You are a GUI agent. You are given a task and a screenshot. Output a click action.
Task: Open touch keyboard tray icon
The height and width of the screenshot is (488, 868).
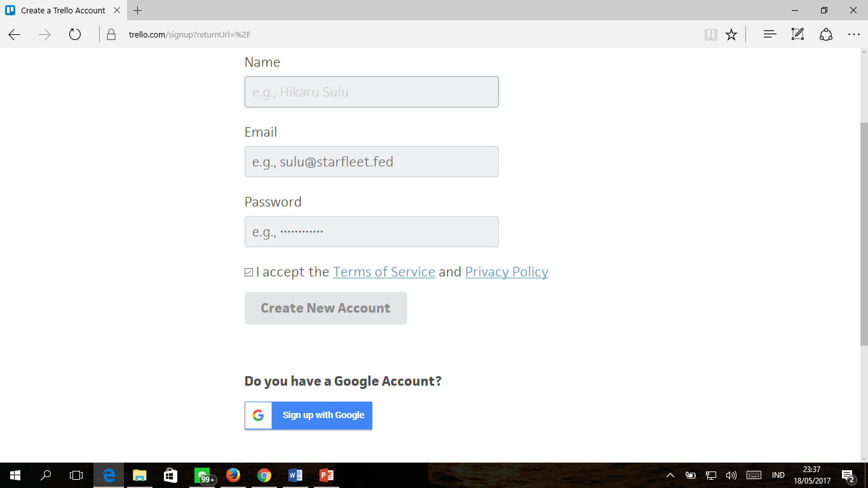point(754,475)
